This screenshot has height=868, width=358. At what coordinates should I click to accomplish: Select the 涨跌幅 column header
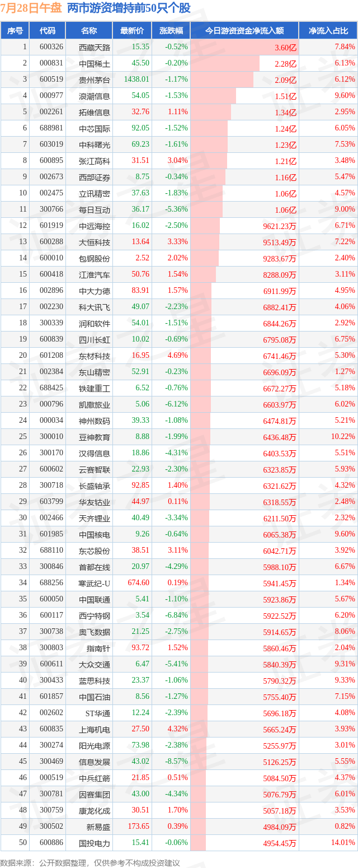tap(171, 31)
